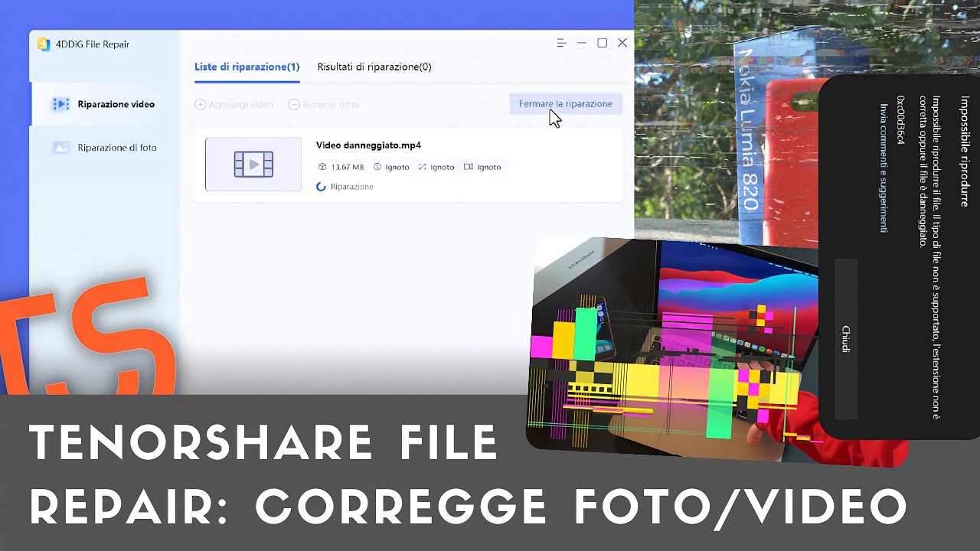Screen dimensions: 980x551
Task: Click the clock duration icon beside Ignoto
Action: pyautogui.click(x=377, y=167)
